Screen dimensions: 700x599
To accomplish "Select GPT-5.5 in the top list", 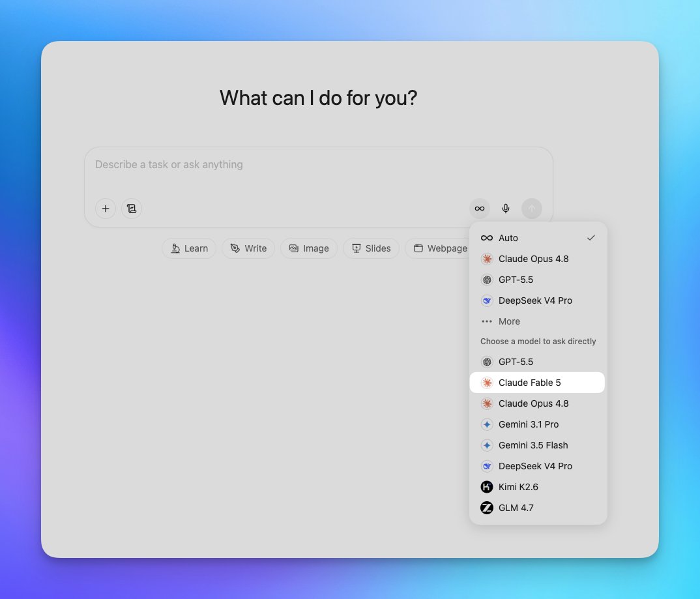I will click(538, 280).
